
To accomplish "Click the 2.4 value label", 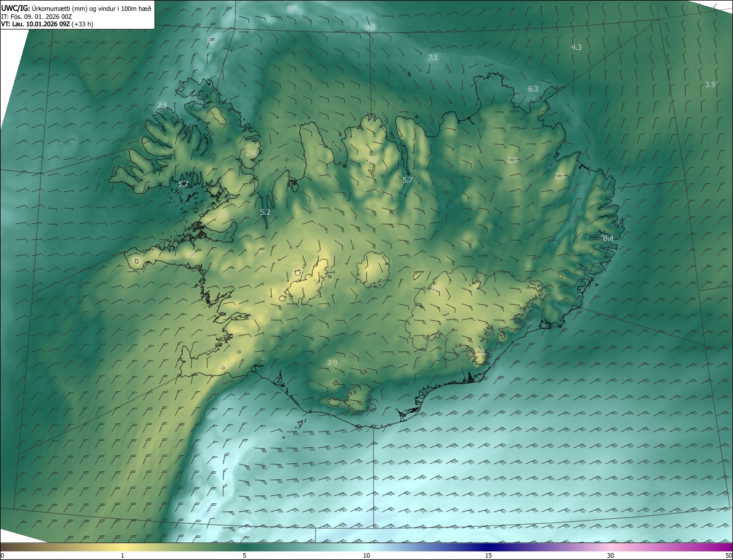I will tap(251, 153).
